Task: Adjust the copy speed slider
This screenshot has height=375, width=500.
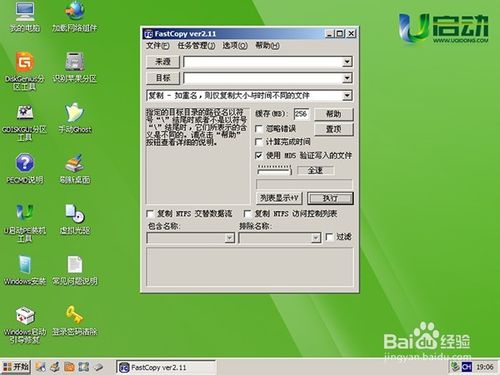Action: pyautogui.click(x=274, y=171)
